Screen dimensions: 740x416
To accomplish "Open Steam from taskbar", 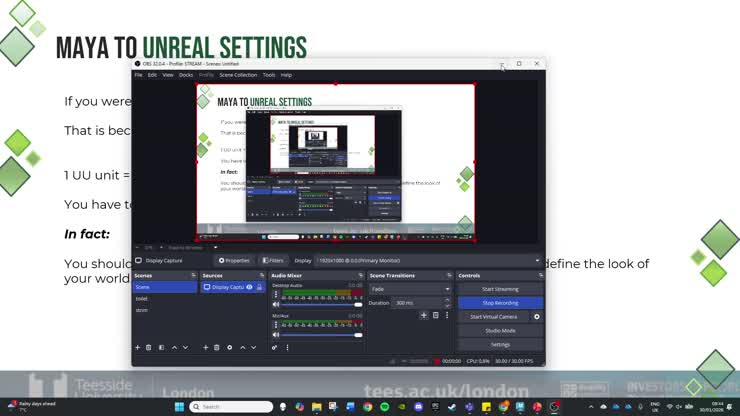I will (x=452, y=407).
